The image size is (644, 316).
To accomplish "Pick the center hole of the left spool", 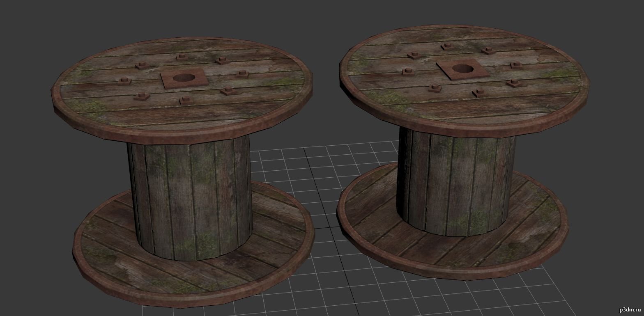I will click(x=180, y=78).
